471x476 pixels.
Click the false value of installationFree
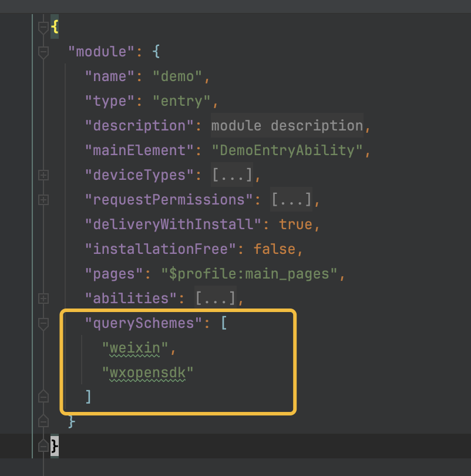click(x=274, y=249)
